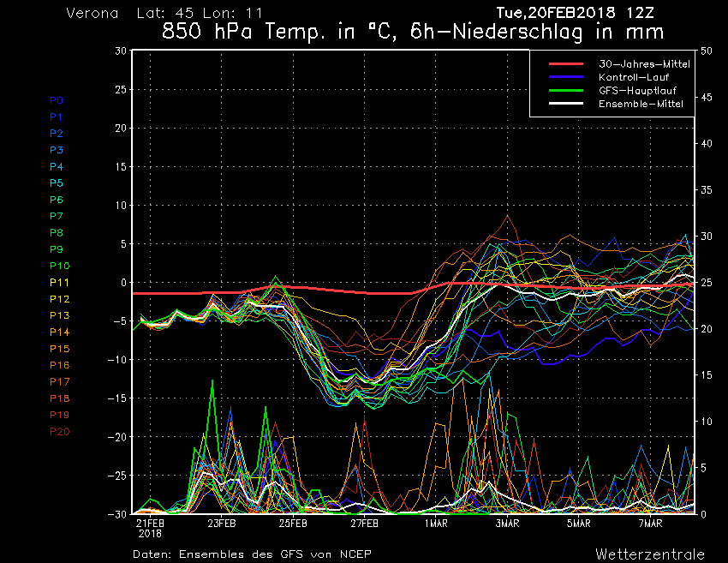Click the 25FEB date axis label
The height and width of the screenshot is (563, 728).
pos(293,524)
